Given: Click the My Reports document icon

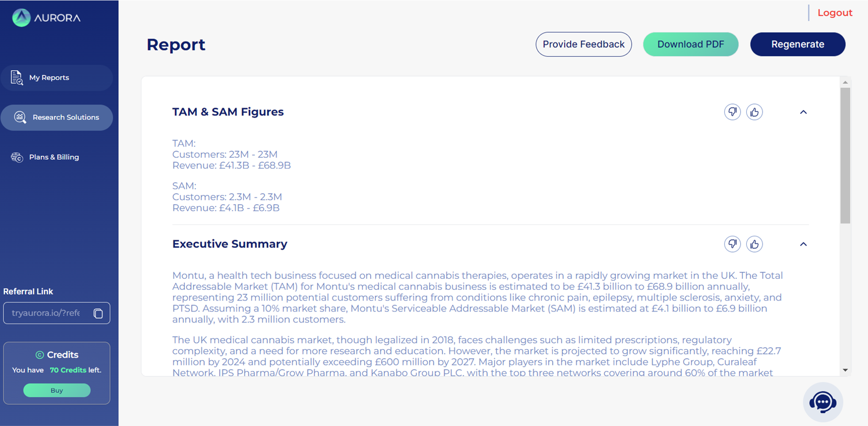Looking at the screenshot, I should (x=17, y=78).
